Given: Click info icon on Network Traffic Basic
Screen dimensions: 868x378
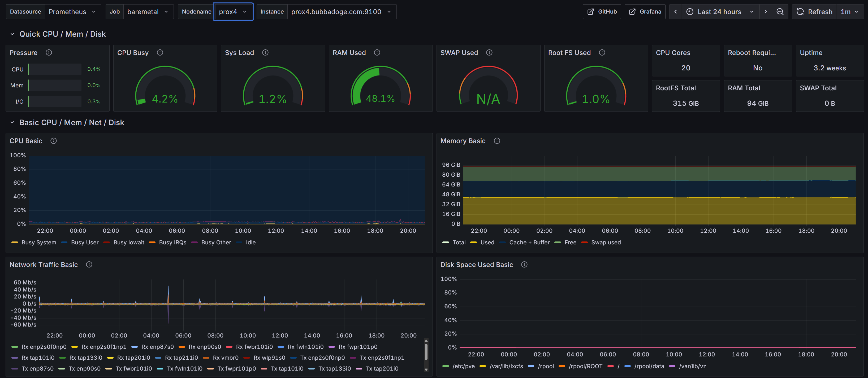Looking at the screenshot, I should [x=89, y=265].
